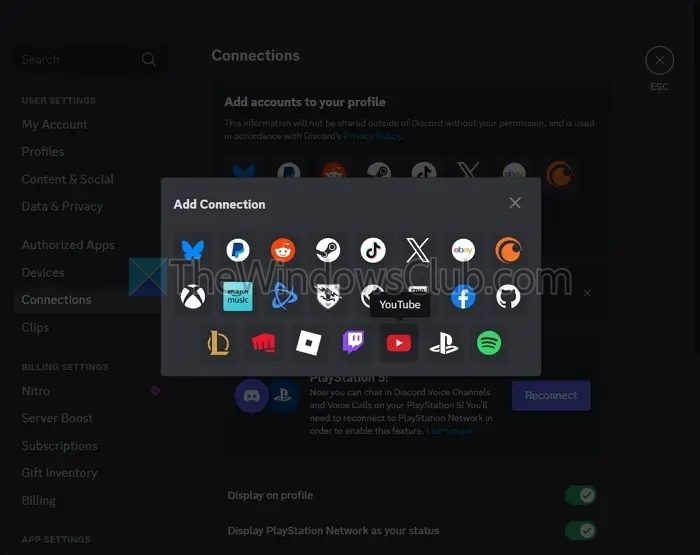This screenshot has height=555, width=700.
Task: Pick the Steam icon in dialog
Action: (328, 250)
